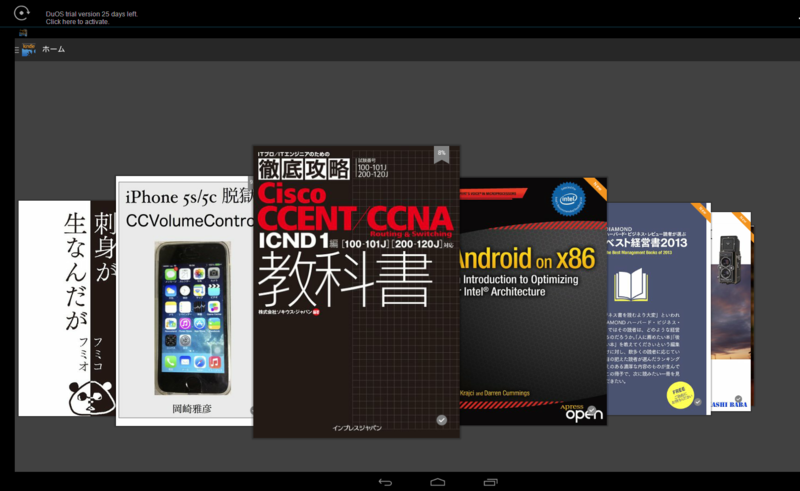800x491 pixels.
Task: Tap the Android Home navigation button
Action: point(438,482)
